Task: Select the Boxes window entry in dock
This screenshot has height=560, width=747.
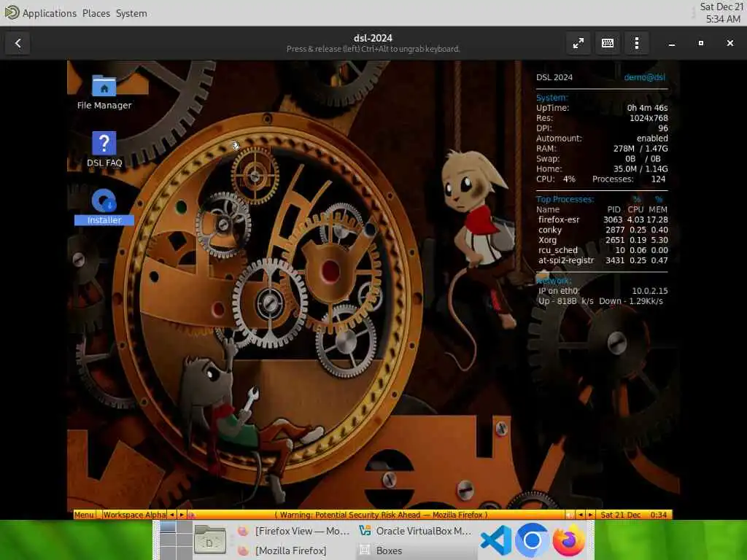Action: [415, 551]
